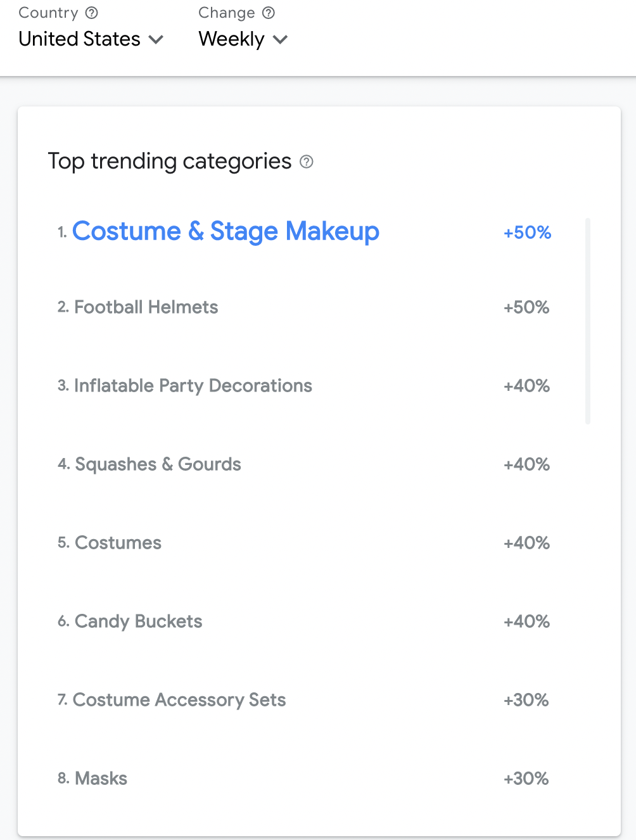636x840 pixels.
Task: Select the Masks category
Action: [101, 779]
